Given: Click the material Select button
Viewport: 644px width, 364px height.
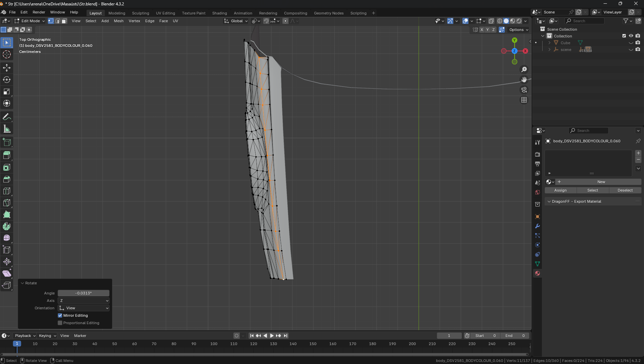Looking at the screenshot, I should 592,190.
